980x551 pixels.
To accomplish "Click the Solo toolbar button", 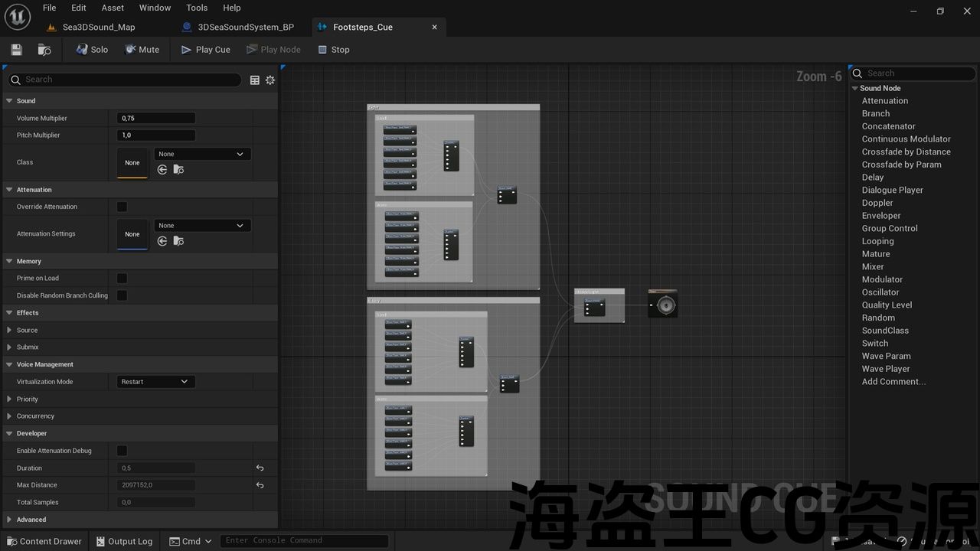I will coord(92,50).
